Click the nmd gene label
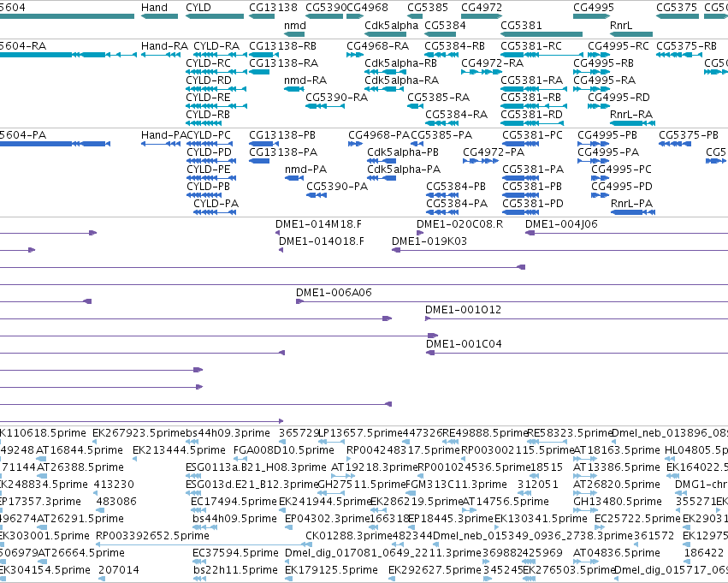The image size is (728, 583). tap(295, 26)
